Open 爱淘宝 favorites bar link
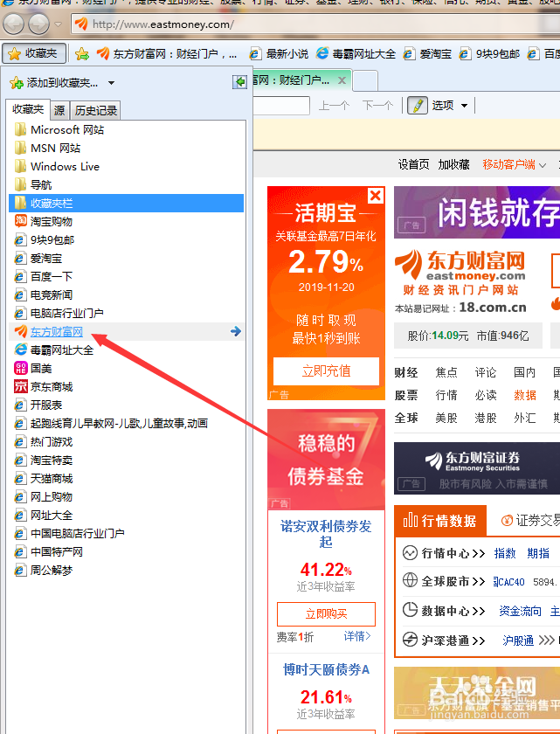Screen dimensions: 560x734 click(x=427, y=54)
